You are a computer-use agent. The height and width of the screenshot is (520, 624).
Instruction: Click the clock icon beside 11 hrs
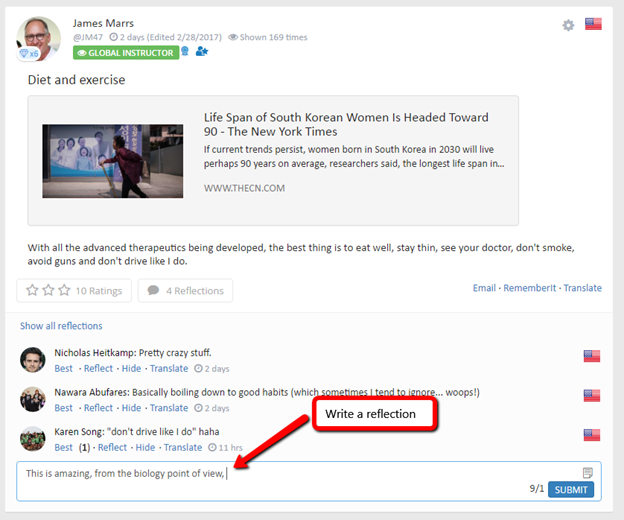[213, 448]
